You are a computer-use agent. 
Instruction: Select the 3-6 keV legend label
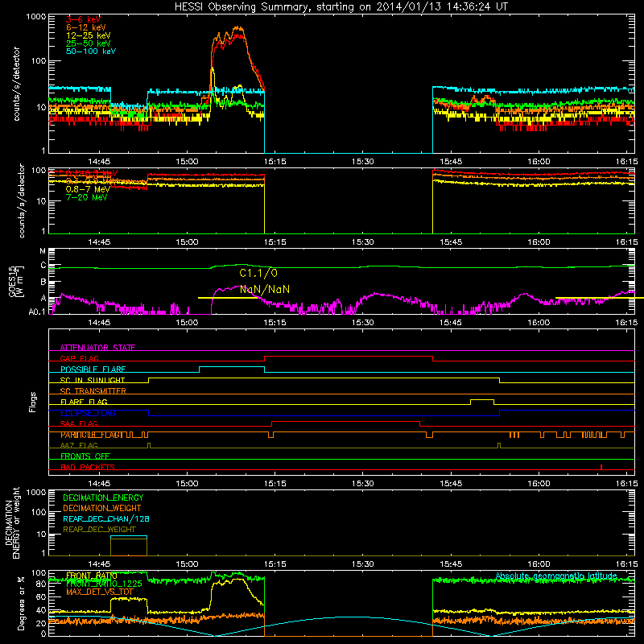pos(83,19)
